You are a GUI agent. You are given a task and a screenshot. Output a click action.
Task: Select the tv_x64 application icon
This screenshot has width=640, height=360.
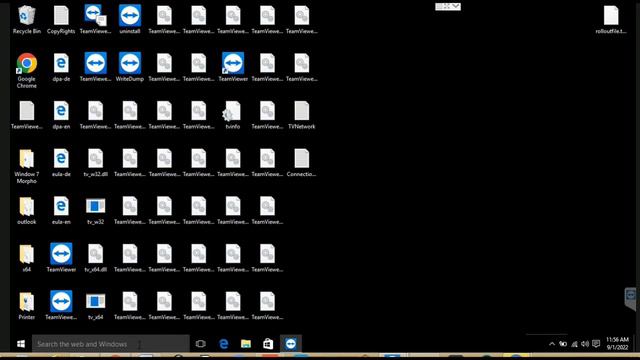tap(96, 306)
